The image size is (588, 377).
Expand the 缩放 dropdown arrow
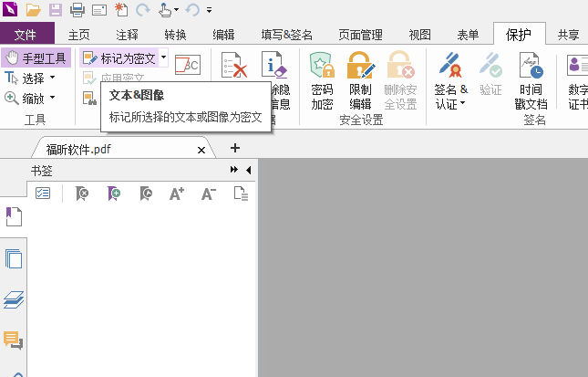[x=53, y=98]
